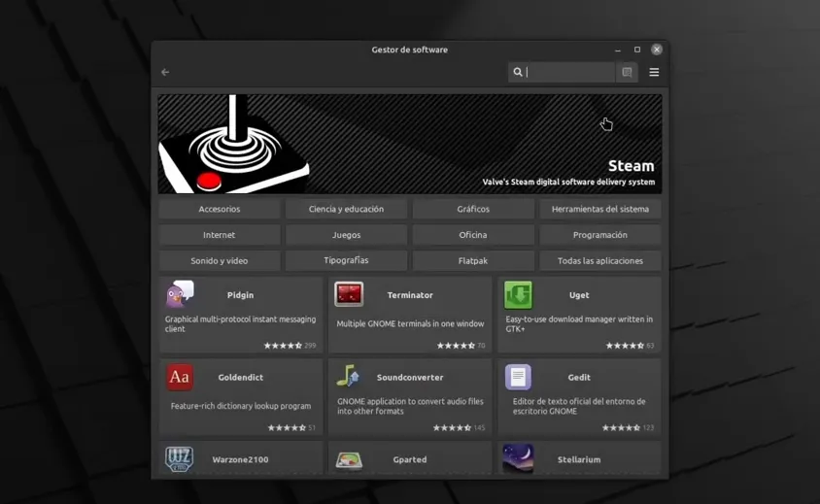
Task: Click the Steam delivery system description text
Action: (568, 182)
